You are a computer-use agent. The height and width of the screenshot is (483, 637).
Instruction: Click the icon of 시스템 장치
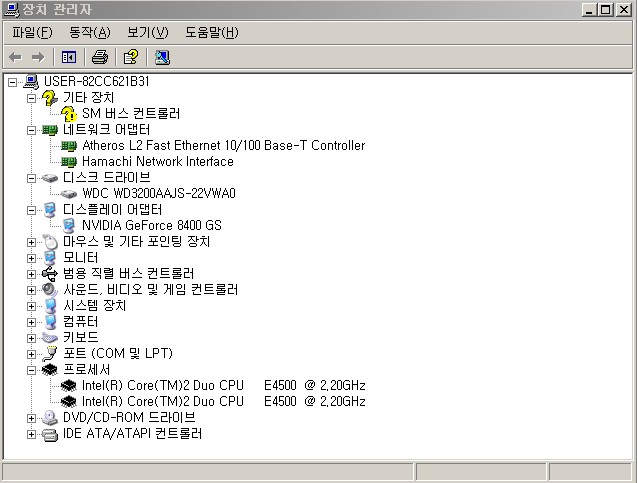click(x=50, y=306)
